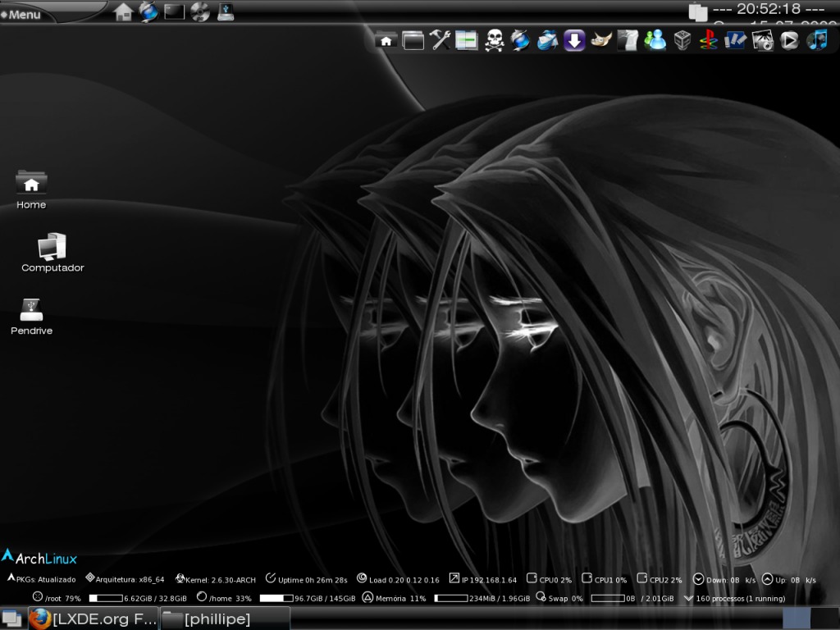
Task: Open the terminal launcher in the top panel
Action: 174,11
